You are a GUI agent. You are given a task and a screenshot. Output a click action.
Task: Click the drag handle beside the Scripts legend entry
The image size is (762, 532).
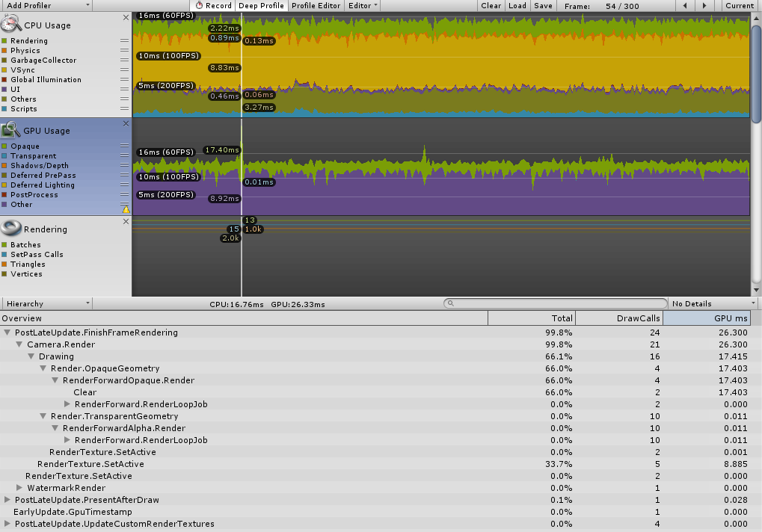[x=123, y=108]
